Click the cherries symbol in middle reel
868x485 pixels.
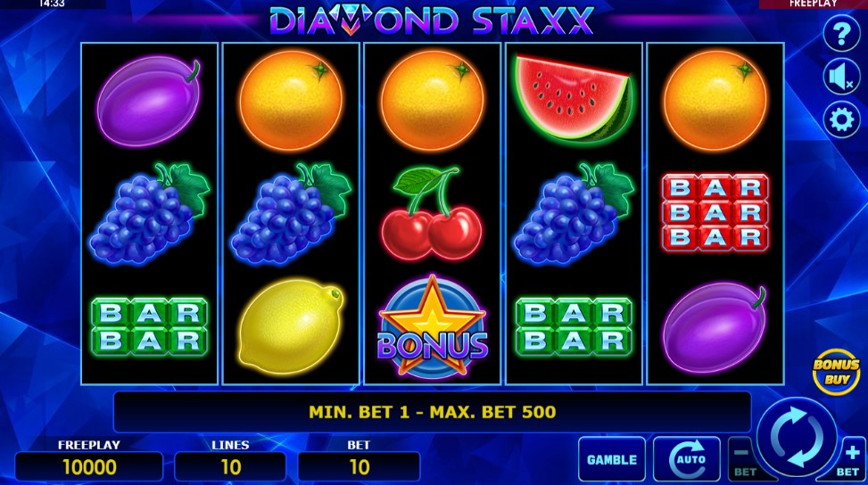(x=432, y=213)
